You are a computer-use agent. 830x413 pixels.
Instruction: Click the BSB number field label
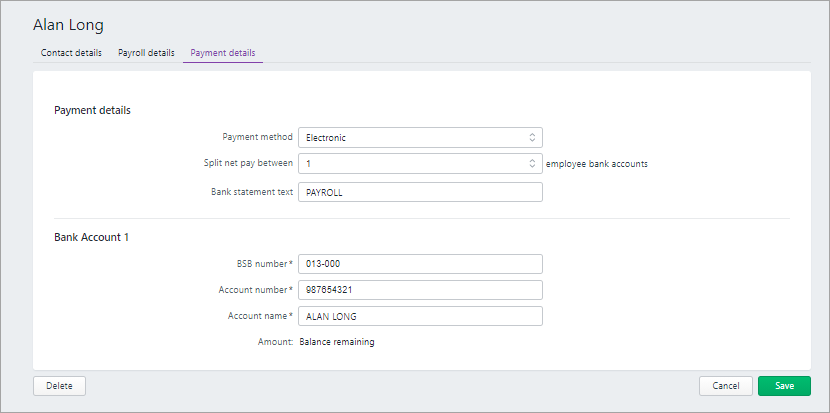coord(257,264)
